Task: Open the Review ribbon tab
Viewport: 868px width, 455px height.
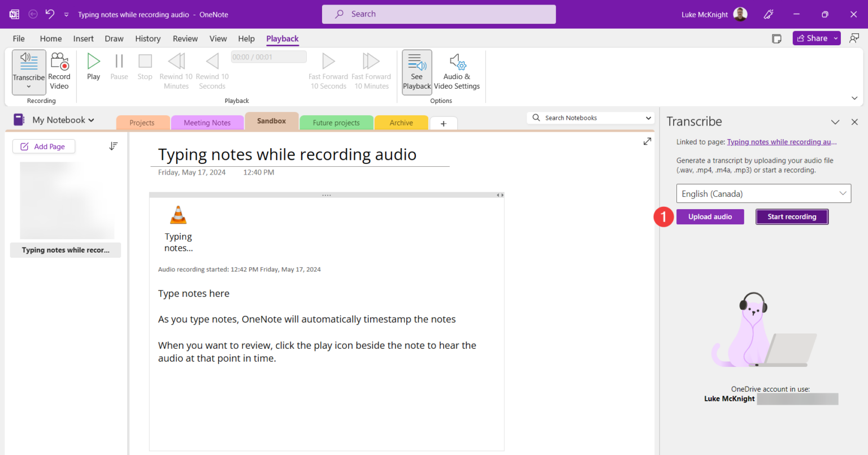Action: (185, 38)
